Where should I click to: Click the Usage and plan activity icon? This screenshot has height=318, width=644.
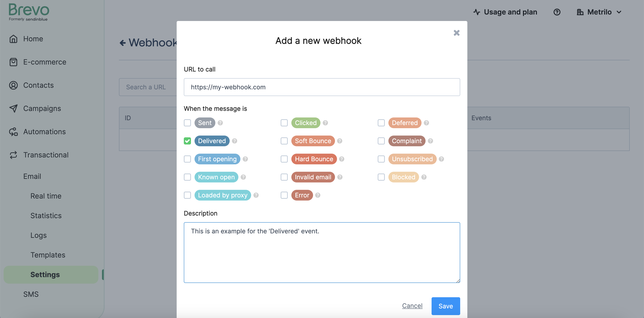coord(477,12)
